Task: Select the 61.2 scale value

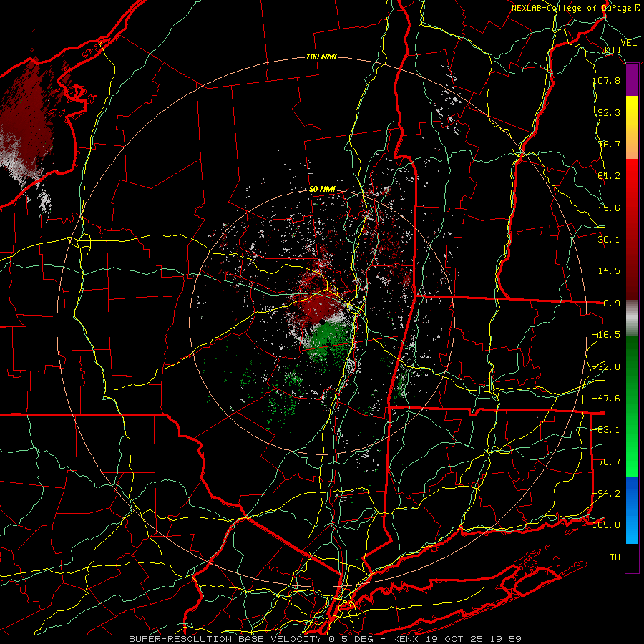Action: [609, 176]
